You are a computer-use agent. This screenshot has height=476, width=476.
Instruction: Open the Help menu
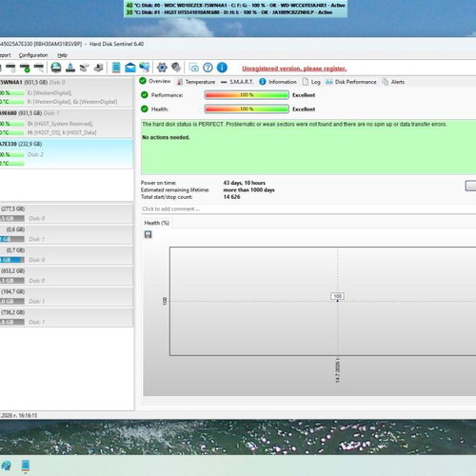(62, 55)
